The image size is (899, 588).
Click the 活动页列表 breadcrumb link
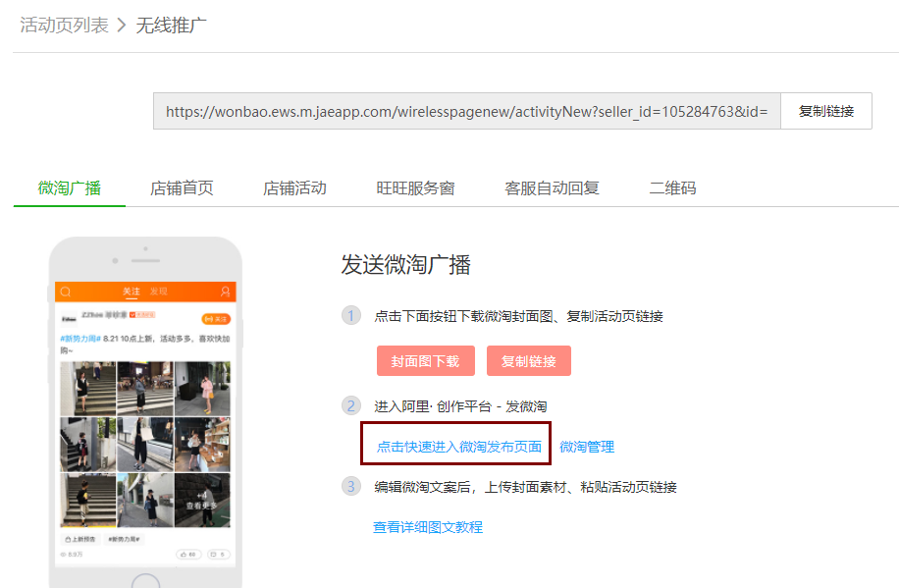pyautogui.click(x=64, y=25)
